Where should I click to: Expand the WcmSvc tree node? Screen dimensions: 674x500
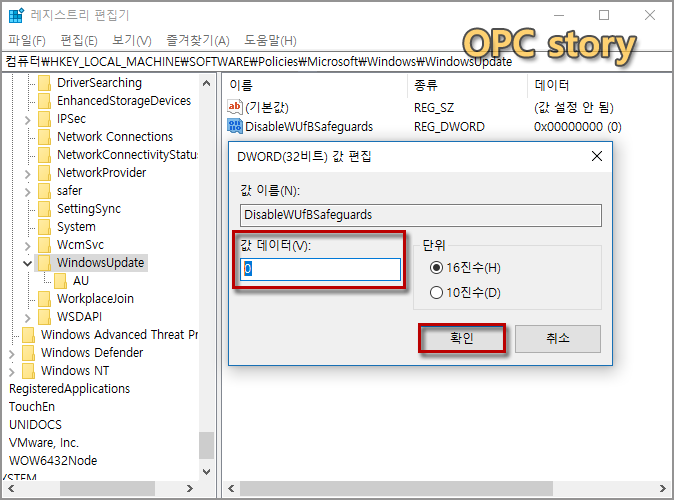coord(28,246)
